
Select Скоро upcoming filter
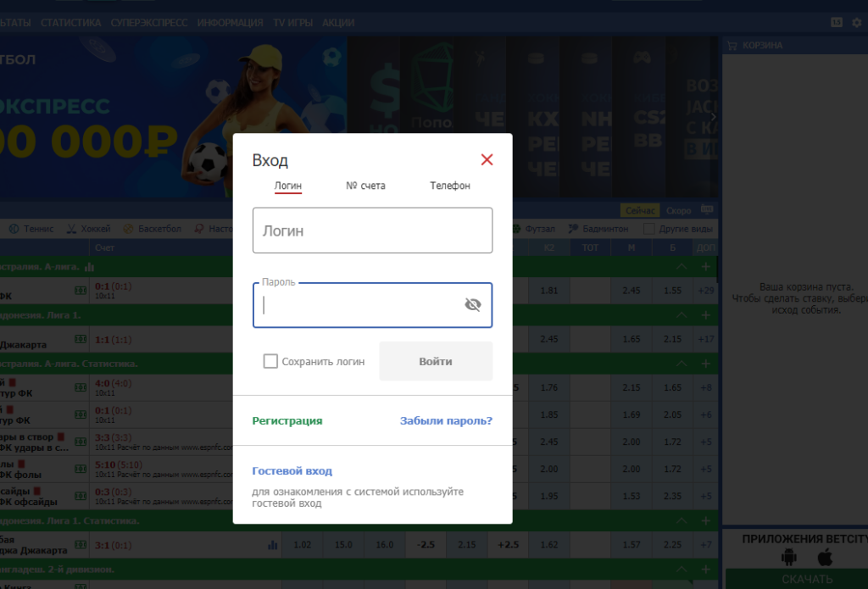679,210
